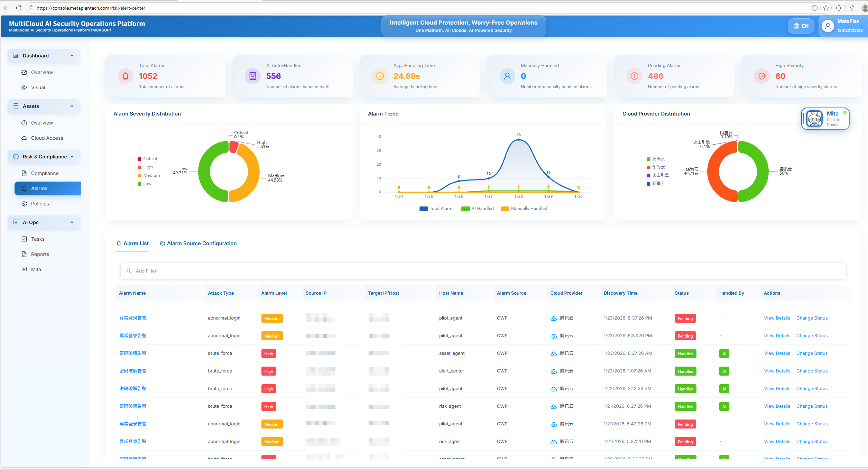
Task: Toggle the Total Alarms legend in Alarm Trend
Action: coord(437,208)
